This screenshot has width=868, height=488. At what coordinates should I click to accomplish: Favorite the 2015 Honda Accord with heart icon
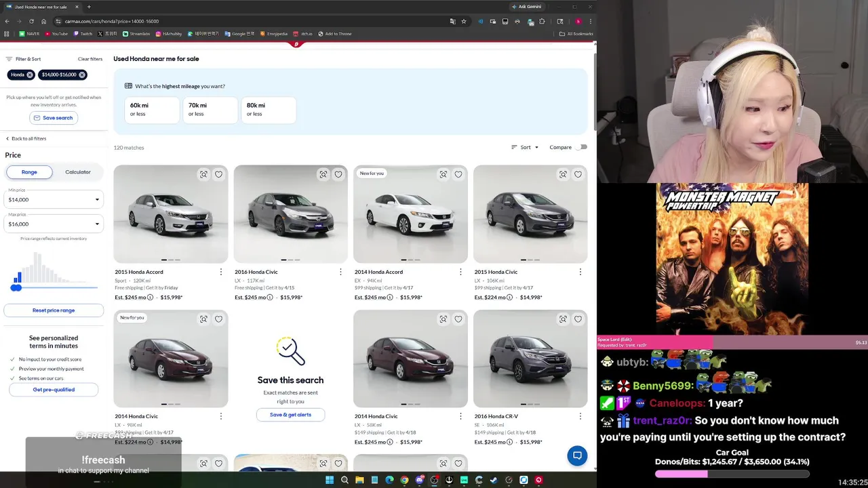coord(218,174)
